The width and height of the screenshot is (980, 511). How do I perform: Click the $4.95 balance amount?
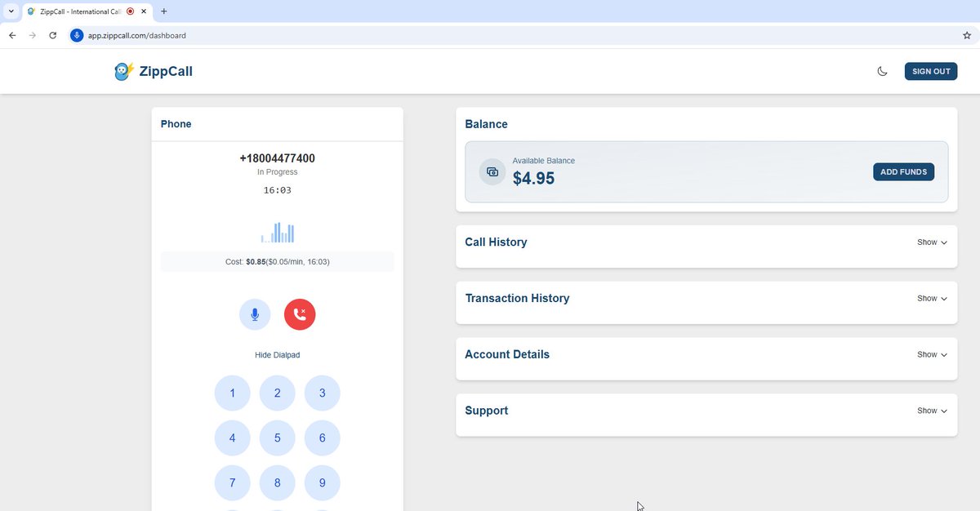point(533,179)
